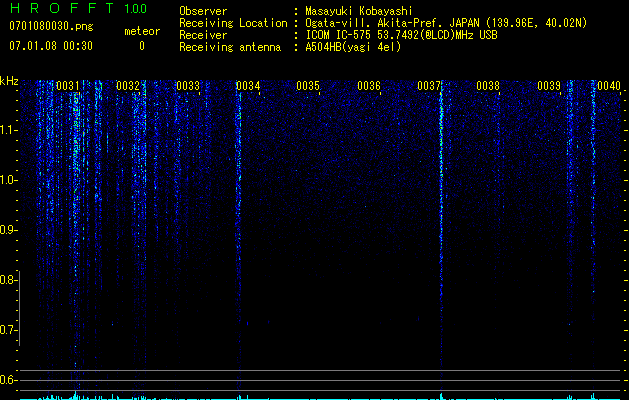
Task: Click the HROFFT 1.0.0 title text
Action: point(78,8)
